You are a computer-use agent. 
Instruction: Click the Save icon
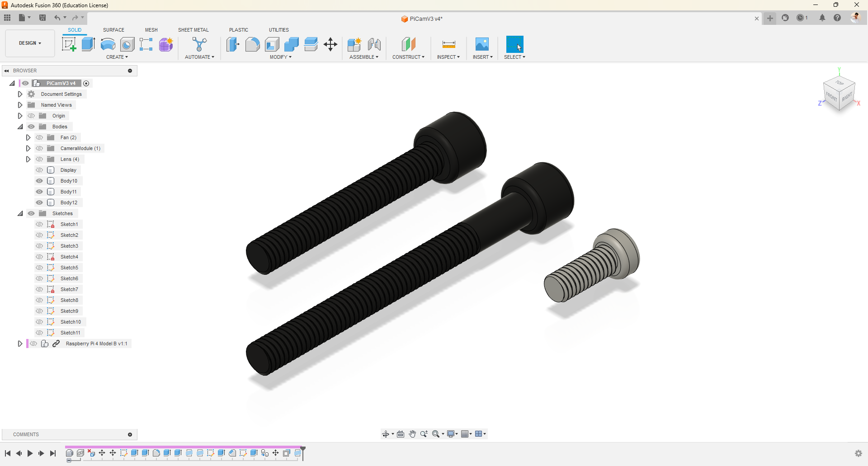42,18
